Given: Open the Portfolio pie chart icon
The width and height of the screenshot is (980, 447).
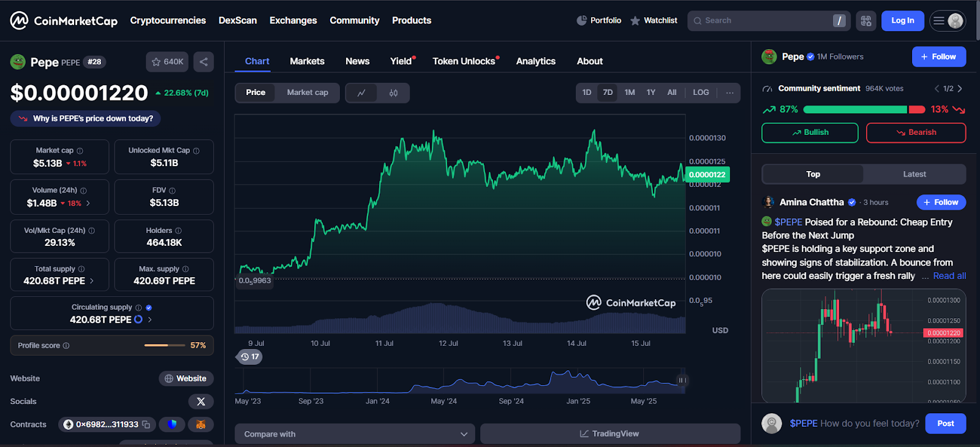Looking at the screenshot, I should 581,21.
